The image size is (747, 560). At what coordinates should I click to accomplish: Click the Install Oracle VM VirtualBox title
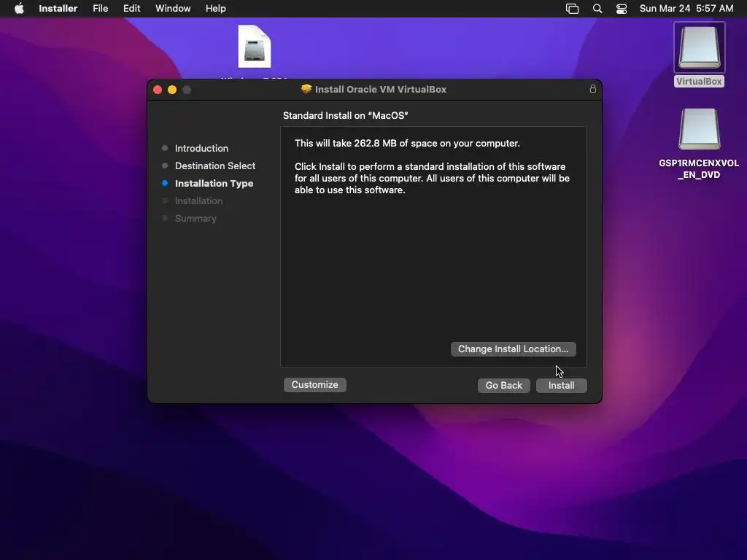[x=381, y=89]
